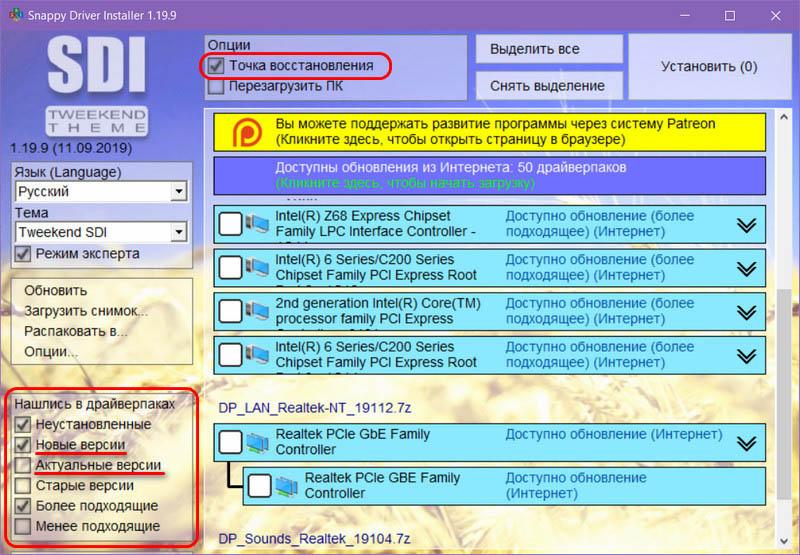Screen dimensions: 800x555
Task: Expand details of Intel Z68 Express Chipset row
Action: [746, 224]
